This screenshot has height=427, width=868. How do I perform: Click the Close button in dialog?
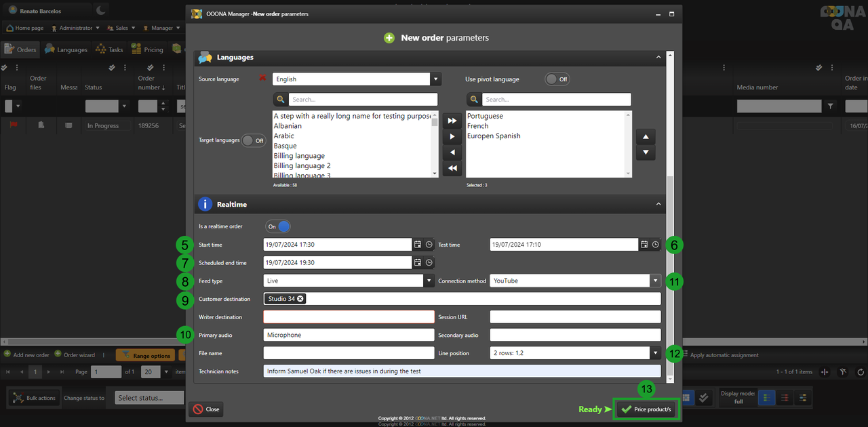(x=205, y=409)
